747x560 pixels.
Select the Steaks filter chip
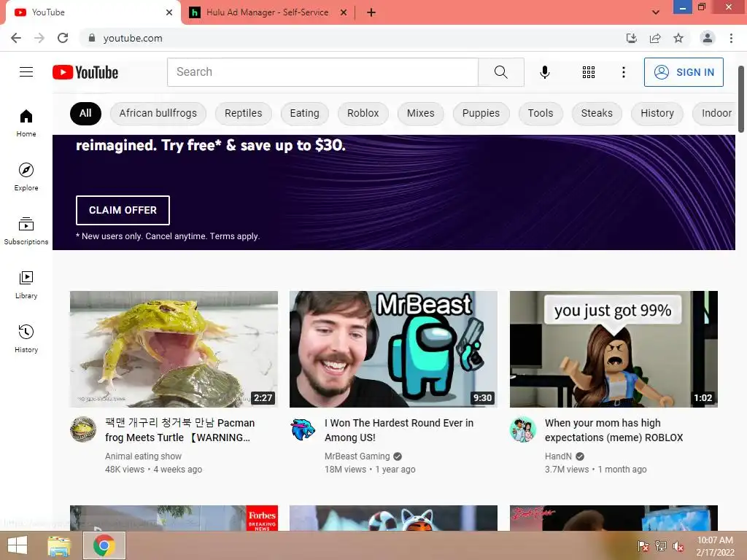(597, 113)
